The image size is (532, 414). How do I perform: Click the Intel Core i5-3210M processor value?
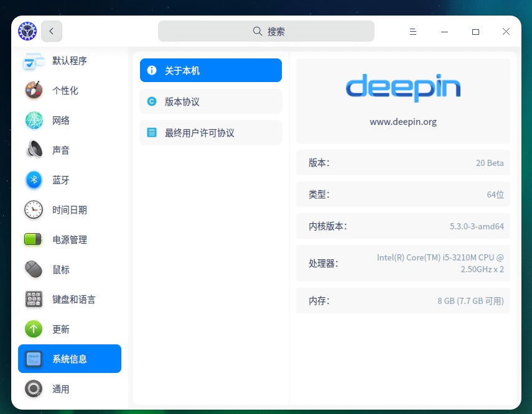coord(441,264)
